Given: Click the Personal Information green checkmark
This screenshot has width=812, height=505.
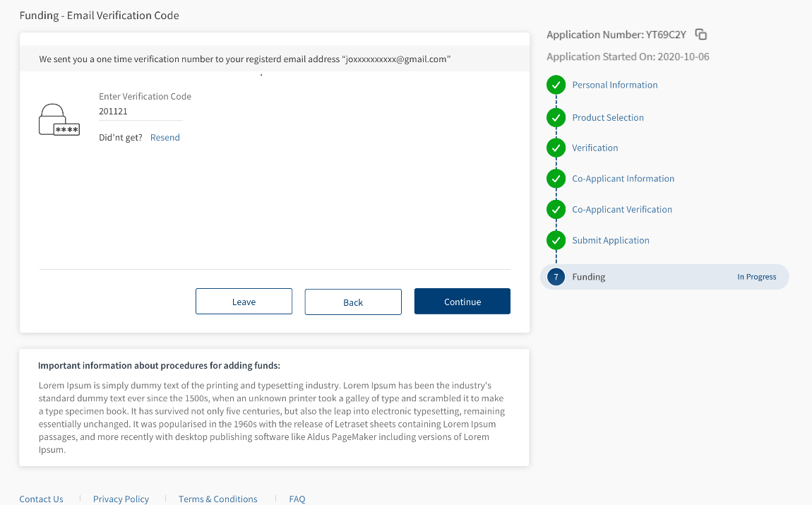Looking at the screenshot, I should tap(556, 85).
